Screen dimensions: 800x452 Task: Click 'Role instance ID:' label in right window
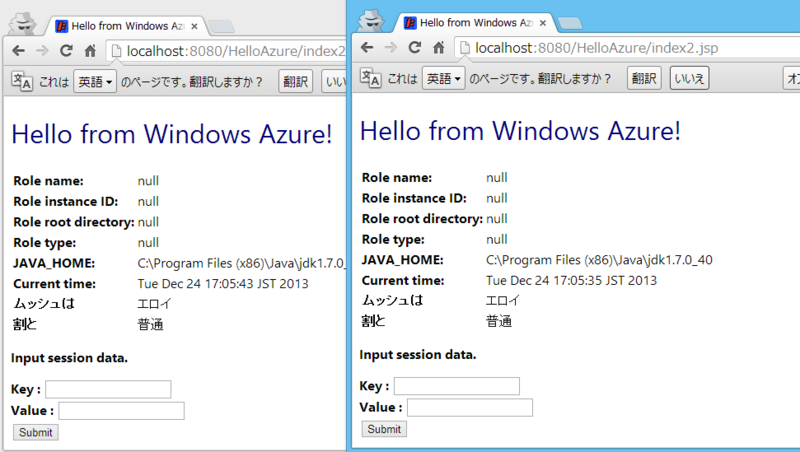pyautogui.click(x=414, y=198)
